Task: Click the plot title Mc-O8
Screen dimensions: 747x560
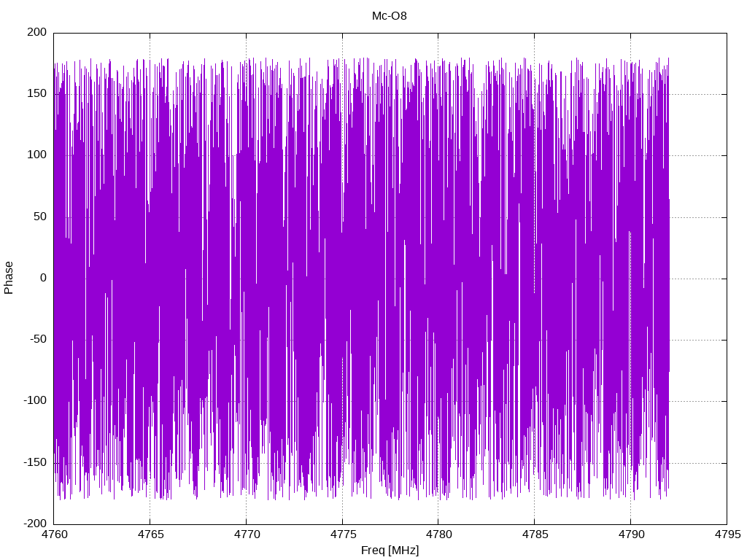Action: point(390,16)
